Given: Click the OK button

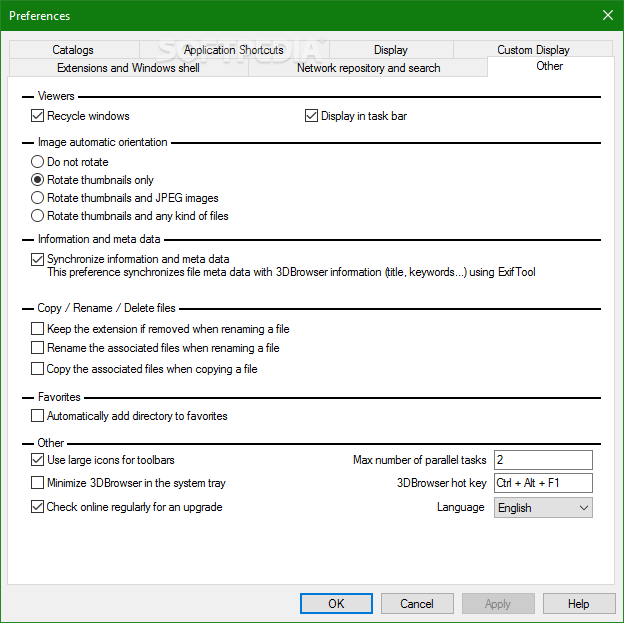Looking at the screenshot, I should click(x=336, y=603).
